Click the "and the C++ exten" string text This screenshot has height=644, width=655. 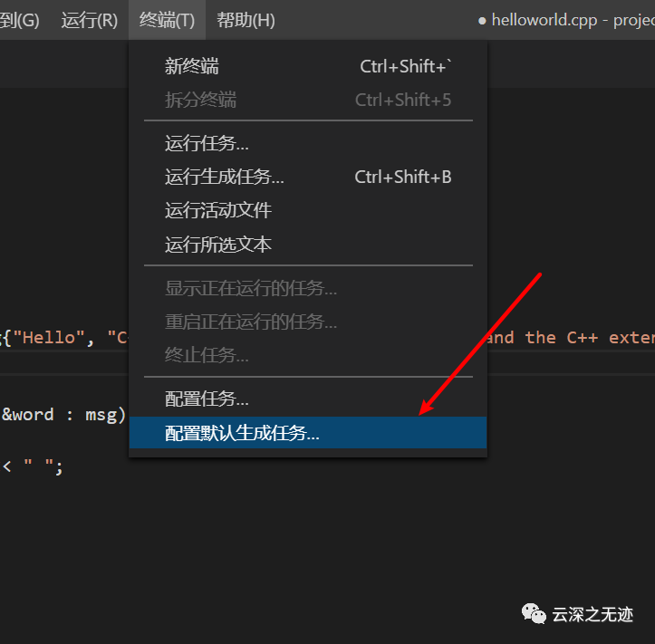(571, 338)
